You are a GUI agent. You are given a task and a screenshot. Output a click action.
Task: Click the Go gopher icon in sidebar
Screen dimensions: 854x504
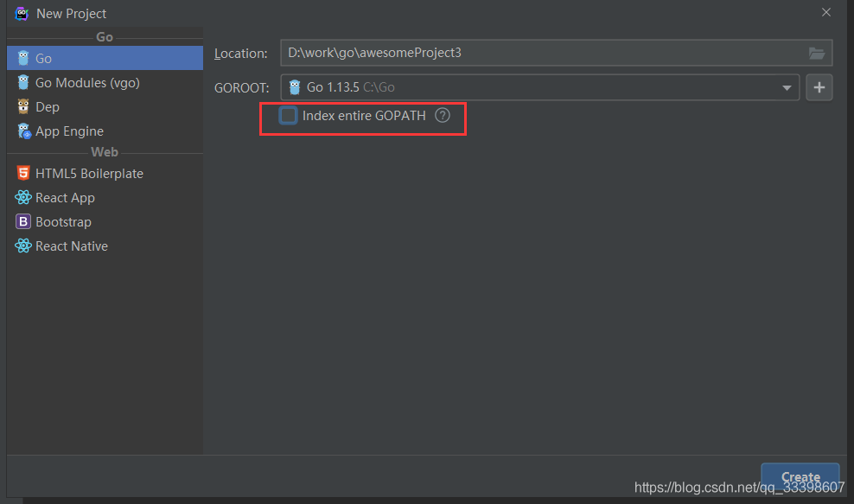pyautogui.click(x=22, y=59)
